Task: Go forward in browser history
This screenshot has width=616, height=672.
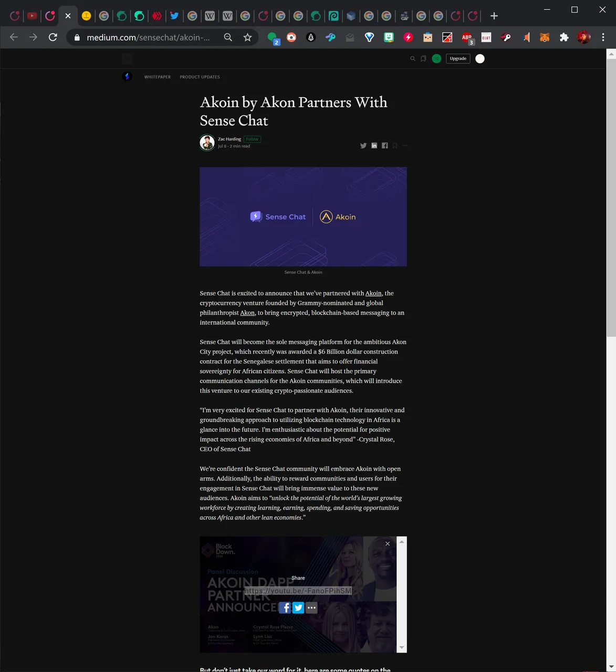Action: 33,37
